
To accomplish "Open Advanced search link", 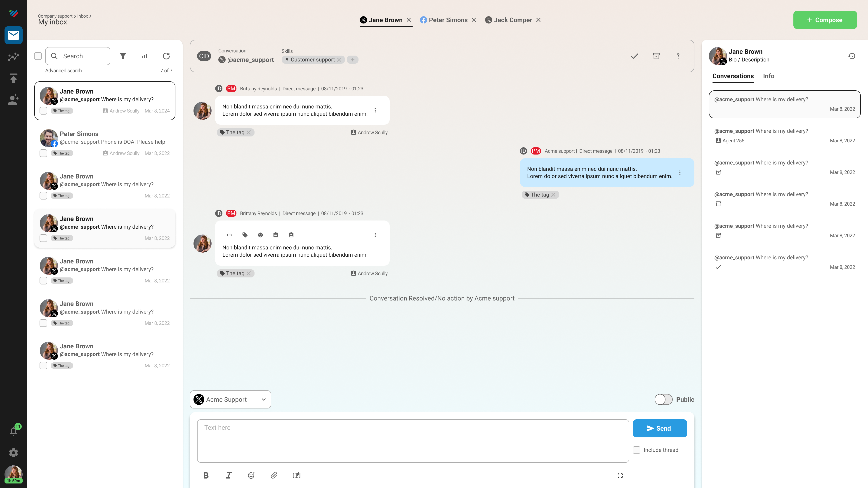I will point(63,70).
